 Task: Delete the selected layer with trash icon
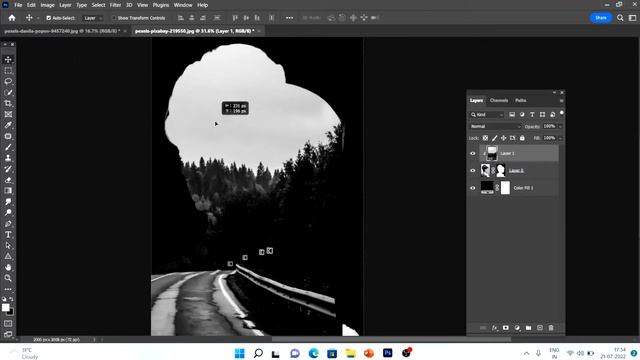coord(551,328)
